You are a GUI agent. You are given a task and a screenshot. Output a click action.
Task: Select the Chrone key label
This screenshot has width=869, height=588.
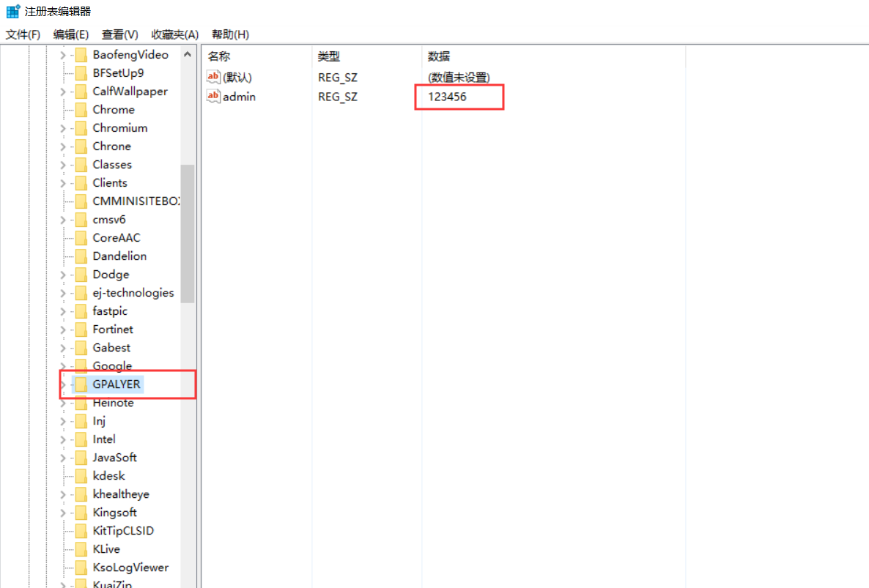click(x=112, y=146)
